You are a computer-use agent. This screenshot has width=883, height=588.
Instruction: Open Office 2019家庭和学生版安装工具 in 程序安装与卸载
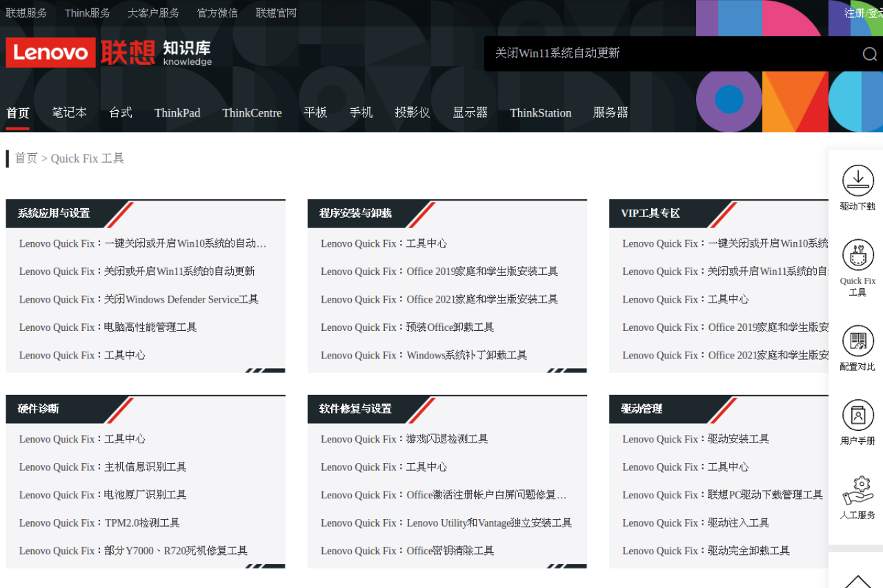click(439, 272)
